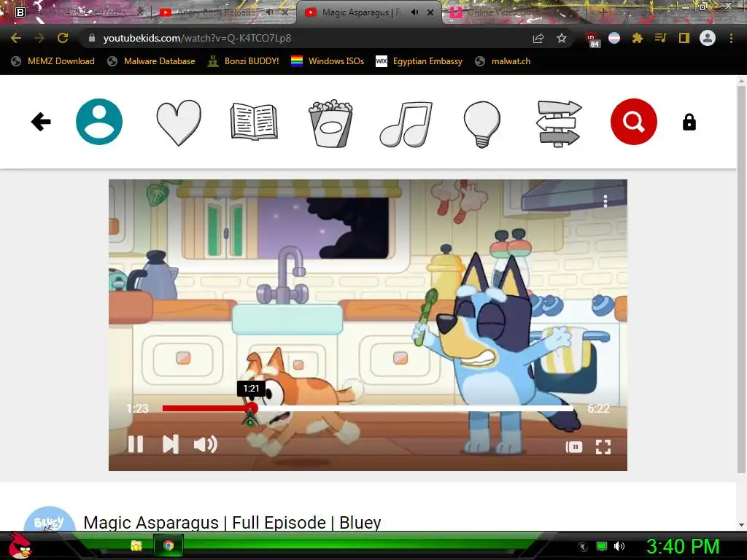Select the open book reading category

click(254, 122)
